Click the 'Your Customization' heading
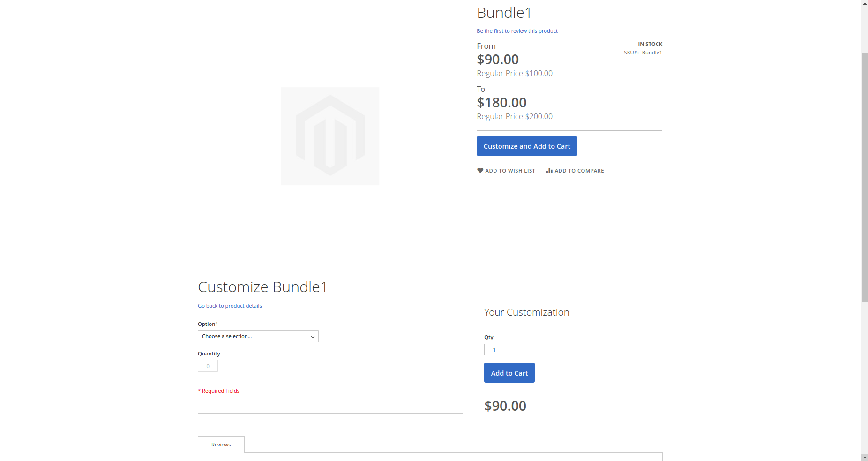 (x=527, y=312)
